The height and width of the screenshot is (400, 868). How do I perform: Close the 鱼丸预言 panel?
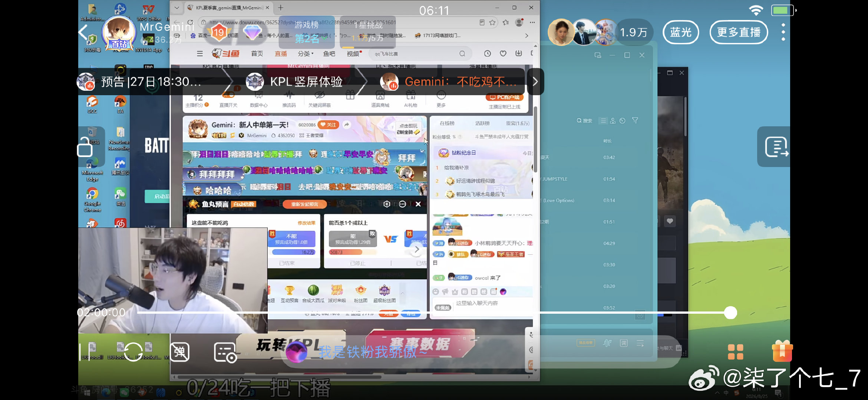point(418,204)
